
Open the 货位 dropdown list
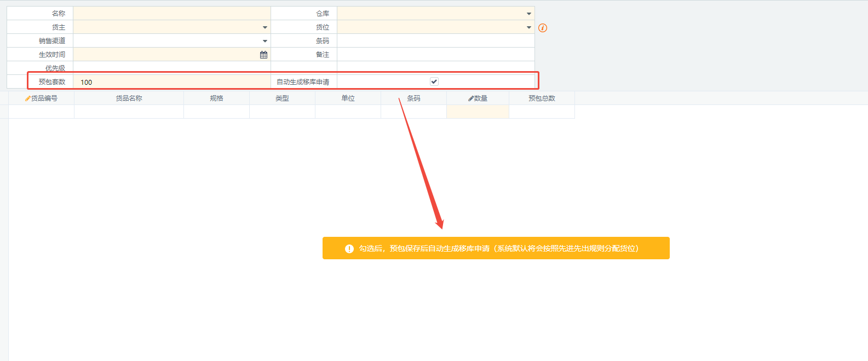529,27
